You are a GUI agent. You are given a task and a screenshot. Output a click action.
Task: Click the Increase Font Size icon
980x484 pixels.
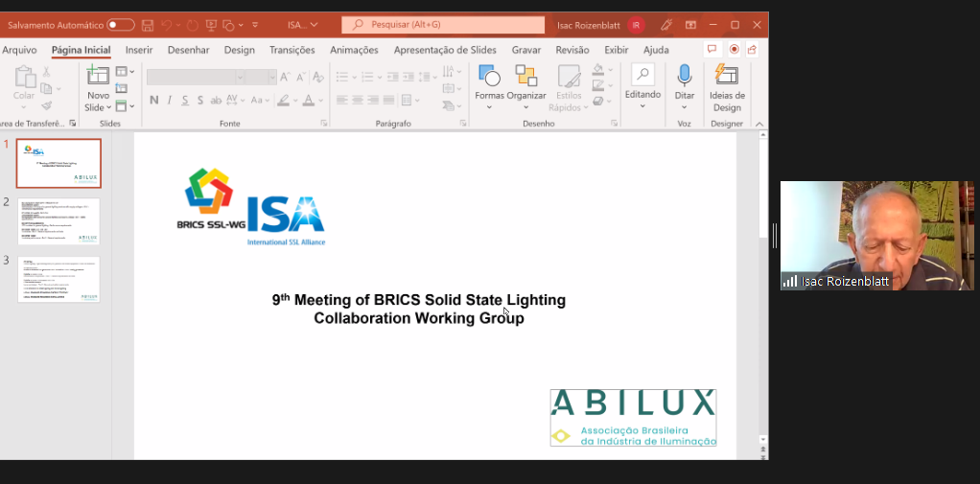[x=285, y=78]
